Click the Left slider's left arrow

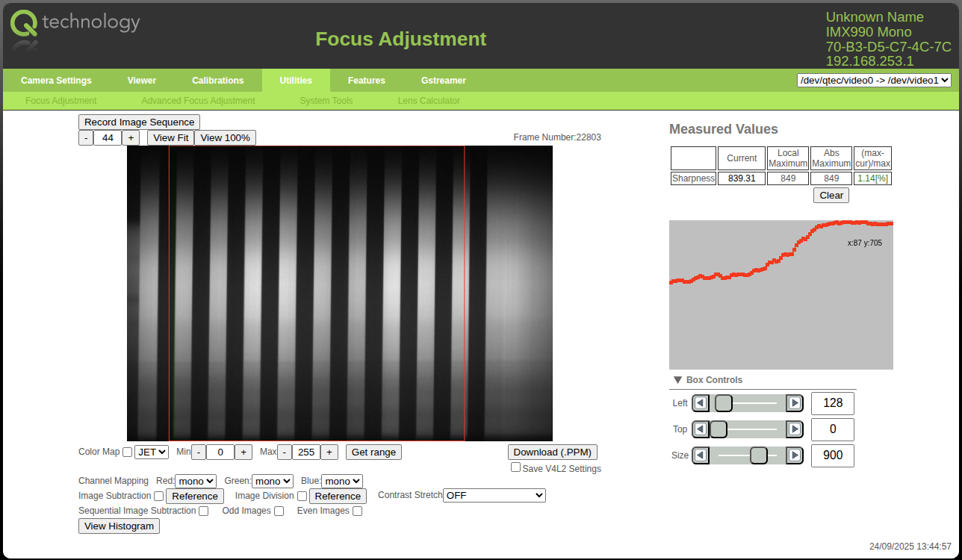701,403
